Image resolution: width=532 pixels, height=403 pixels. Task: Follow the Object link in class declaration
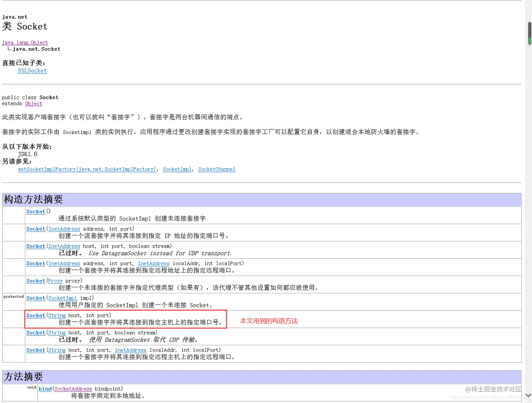[x=33, y=103]
